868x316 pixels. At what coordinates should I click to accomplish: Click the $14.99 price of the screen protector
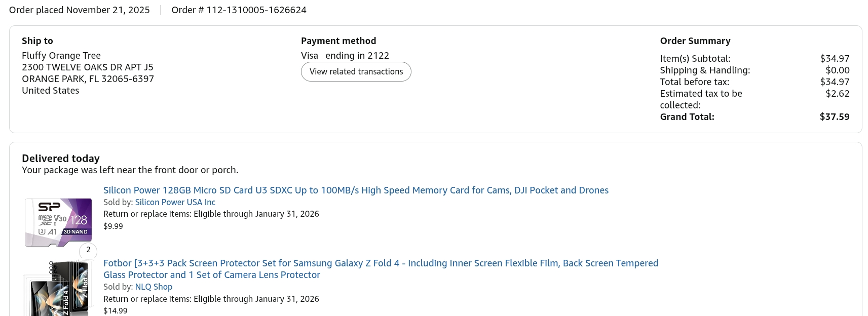point(115,311)
